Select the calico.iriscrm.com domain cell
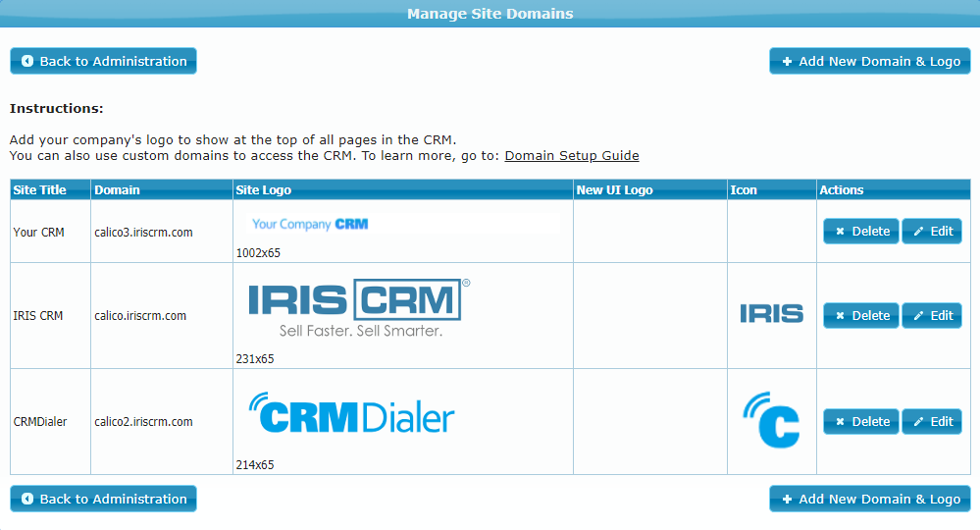 click(x=162, y=316)
